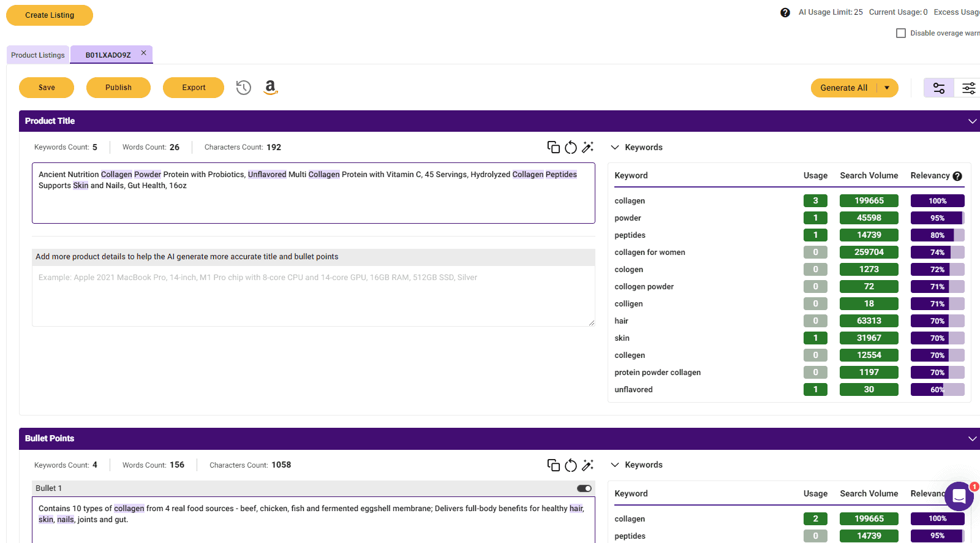Click the 'powder' keyword
The image size is (980, 543).
coord(628,218)
